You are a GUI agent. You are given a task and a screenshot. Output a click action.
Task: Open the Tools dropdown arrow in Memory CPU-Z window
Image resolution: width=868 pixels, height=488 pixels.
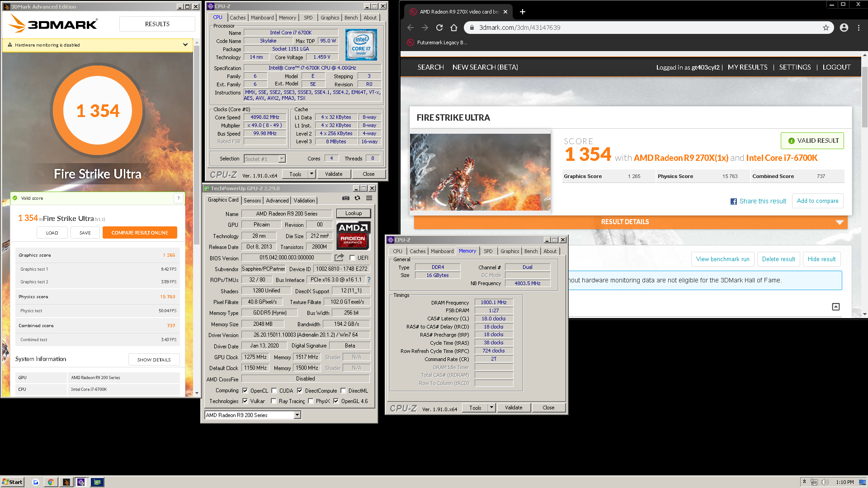pos(491,408)
